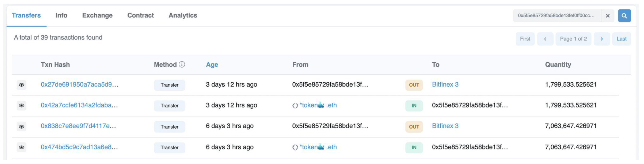Toggle eye icon for 0x27de691950a7aca5d9 transaction
644x164 pixels.
[x=22, y=85]
